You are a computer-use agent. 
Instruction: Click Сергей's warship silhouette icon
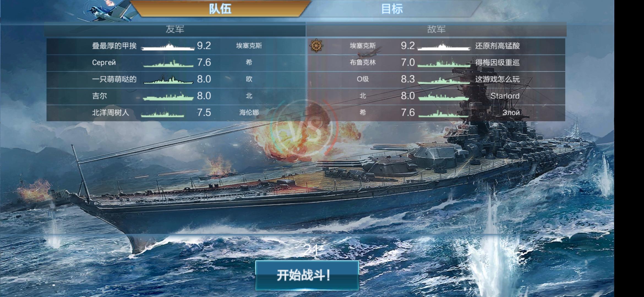(168, 63)
